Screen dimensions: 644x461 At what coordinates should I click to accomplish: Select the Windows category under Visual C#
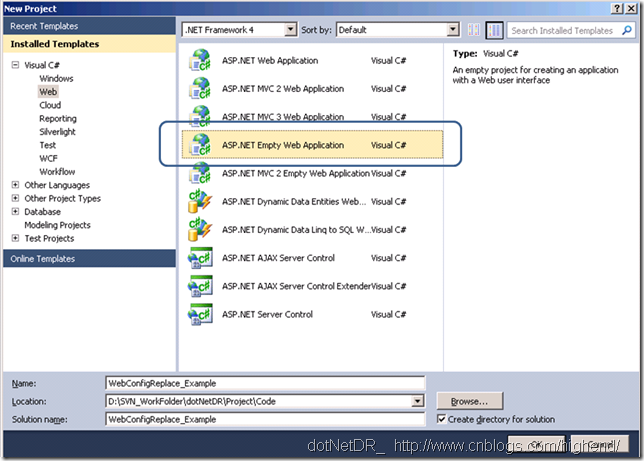[56, 78]
